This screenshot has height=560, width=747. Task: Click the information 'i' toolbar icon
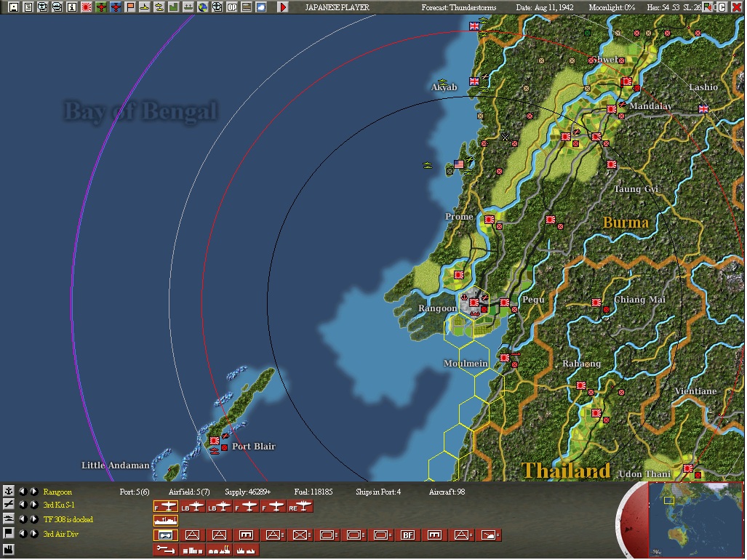tap(72, 7)
